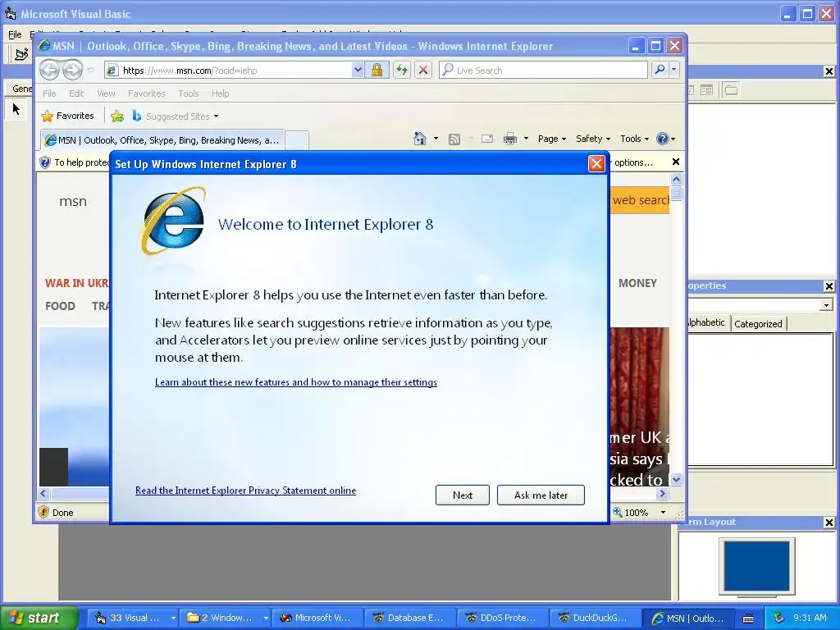Expand the Home icon dropdown arrow
Image resolution: width=840 pixels, height=630 pixels.
[x=436, y=139]
